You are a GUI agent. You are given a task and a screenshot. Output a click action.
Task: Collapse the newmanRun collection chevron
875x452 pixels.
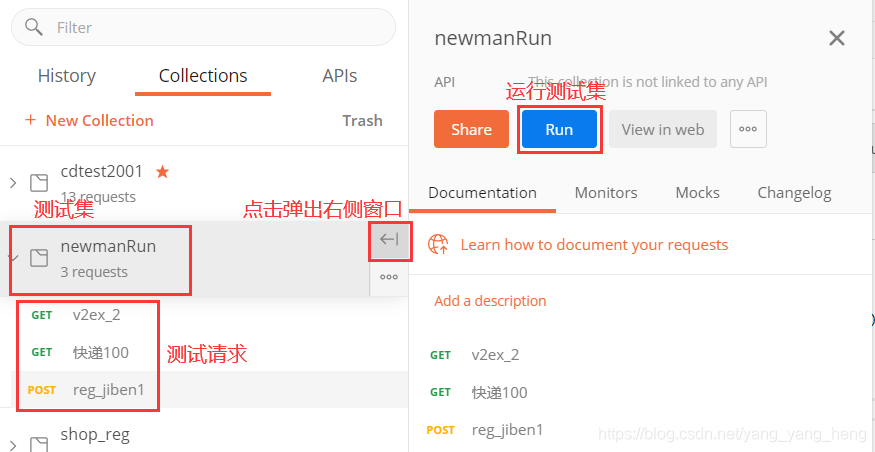(x=15, y=258)
